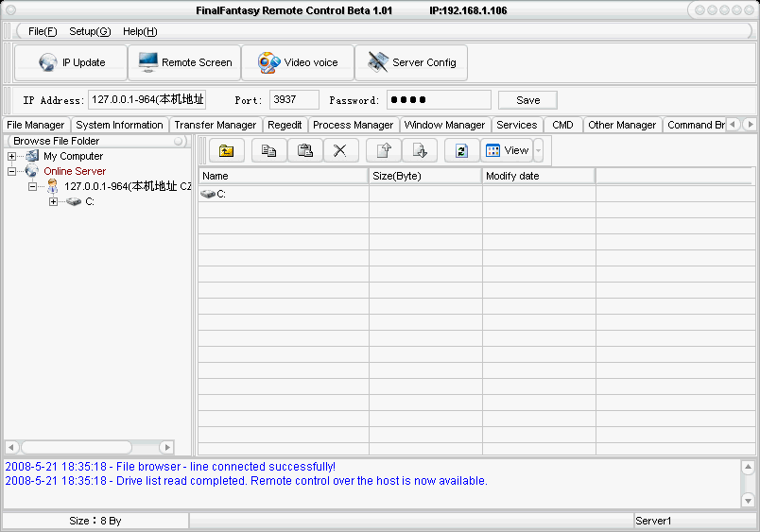
Task: Click the Delete X icon
Action: click(340, 150)
